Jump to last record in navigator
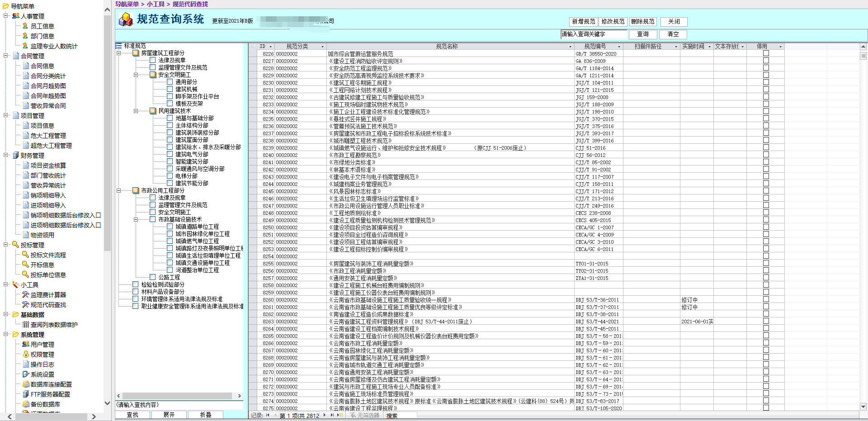The height and width of the screenshot is (421, 868). pyautogui.click(x=332, y=415)
